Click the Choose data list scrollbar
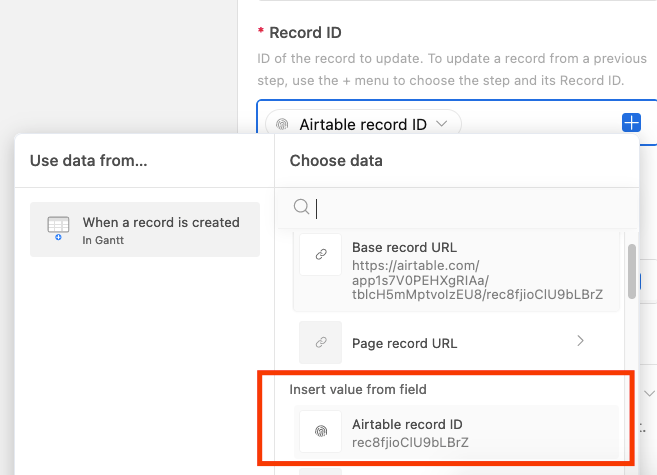657x475 pixels. (632, 271)
